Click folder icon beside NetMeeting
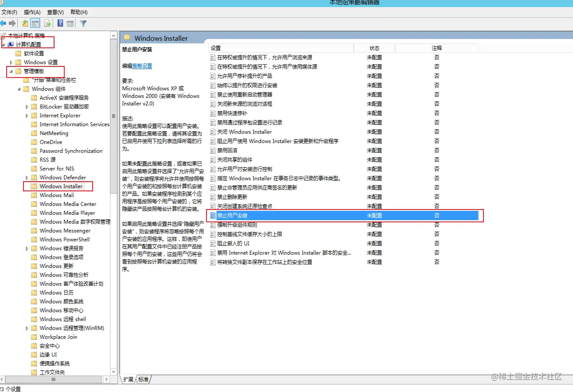 tap(34, 133)
